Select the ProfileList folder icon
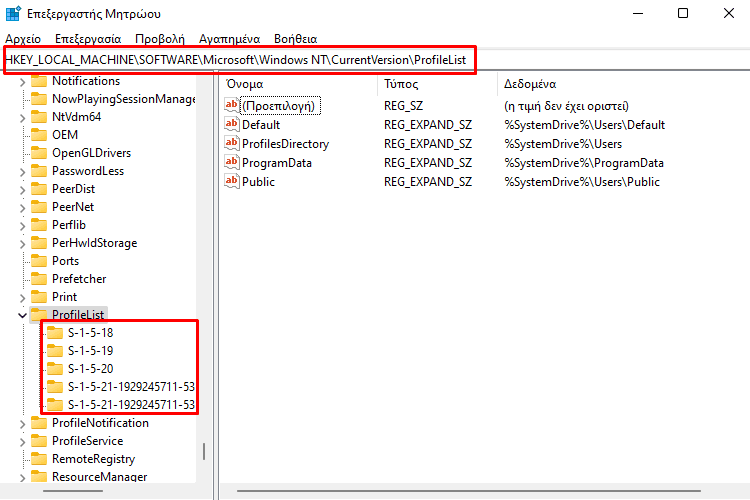The image size is (750, 500). [x=39, y=314]
